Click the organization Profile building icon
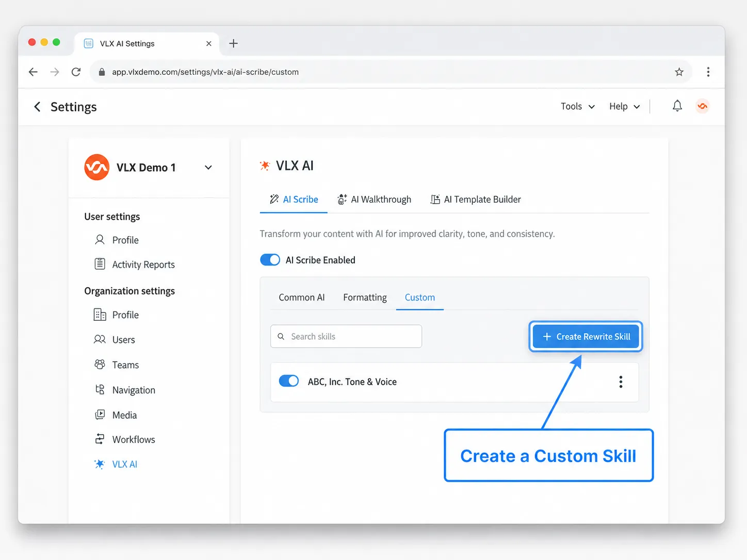Image resolution: width=747 pixels, height=560 pixels. [x=100, y=315]
